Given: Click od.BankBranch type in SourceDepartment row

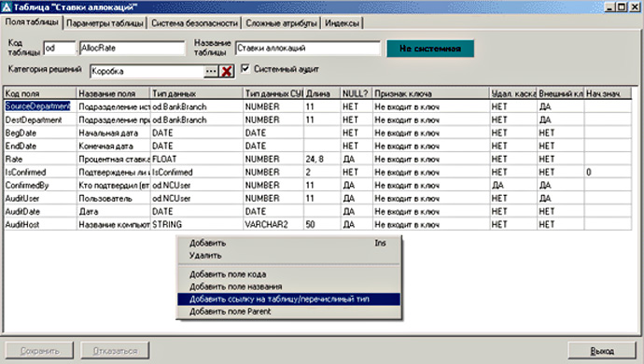Looking at the screenshot, I should click(197, 106).
